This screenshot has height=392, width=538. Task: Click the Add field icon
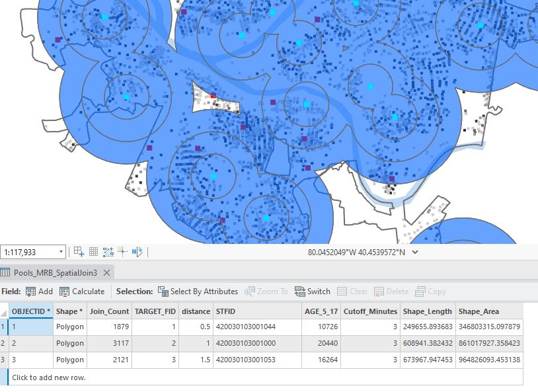pos(28,291)
